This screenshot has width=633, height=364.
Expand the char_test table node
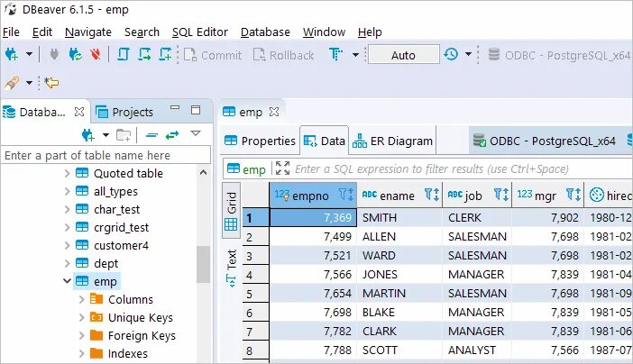pos(67,209)
